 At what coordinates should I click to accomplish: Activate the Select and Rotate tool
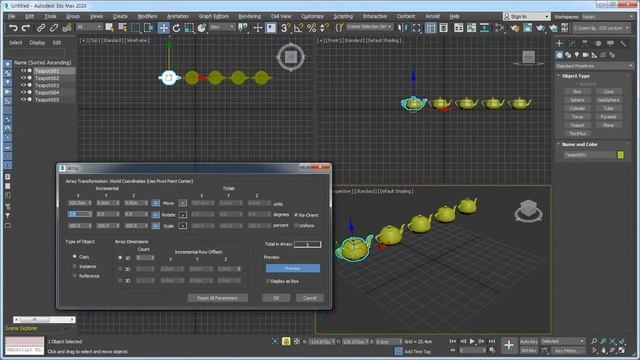(176, 28)
